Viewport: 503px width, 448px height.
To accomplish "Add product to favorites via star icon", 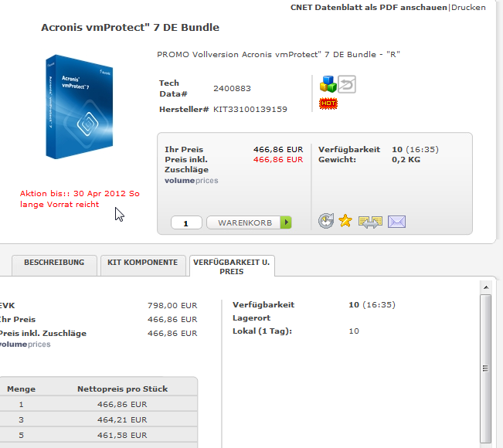I will 345,222.
